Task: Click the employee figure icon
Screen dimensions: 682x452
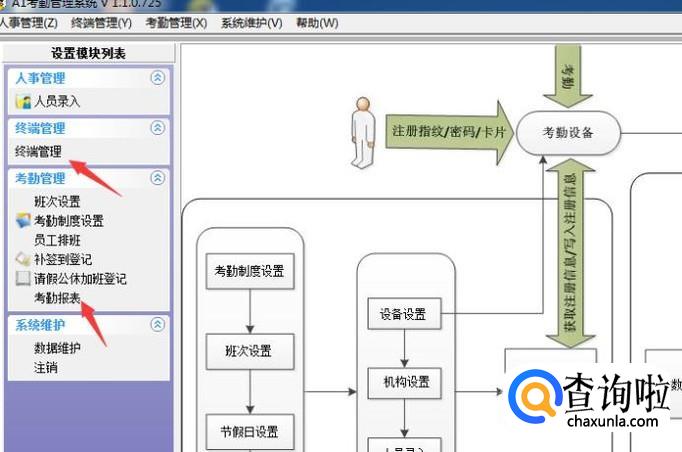Action: (x=363, y=132)
